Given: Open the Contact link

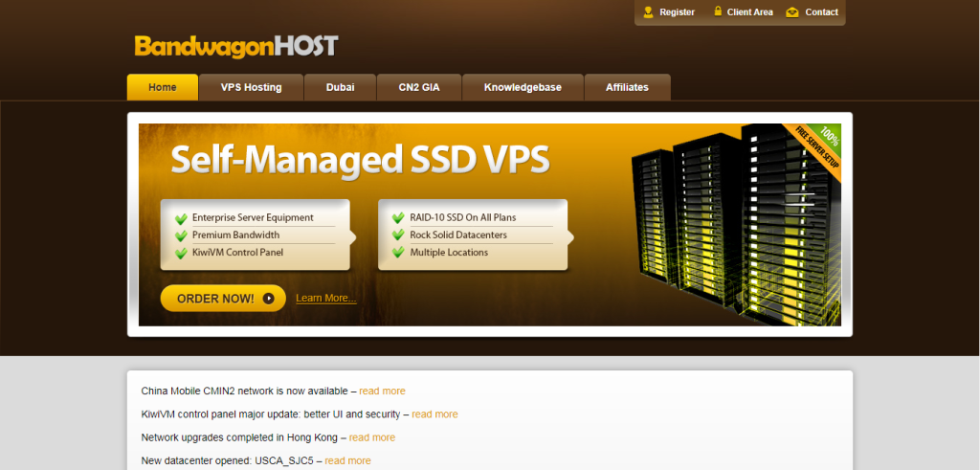Looking at the screenshot, I should coord(821,11).
